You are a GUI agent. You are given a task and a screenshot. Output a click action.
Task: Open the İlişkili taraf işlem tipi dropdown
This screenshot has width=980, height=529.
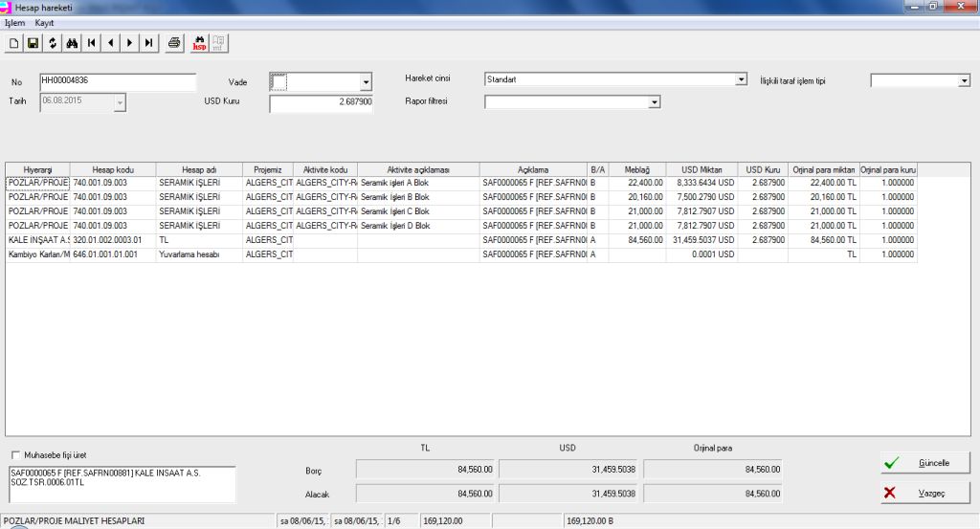click(964, 81)
